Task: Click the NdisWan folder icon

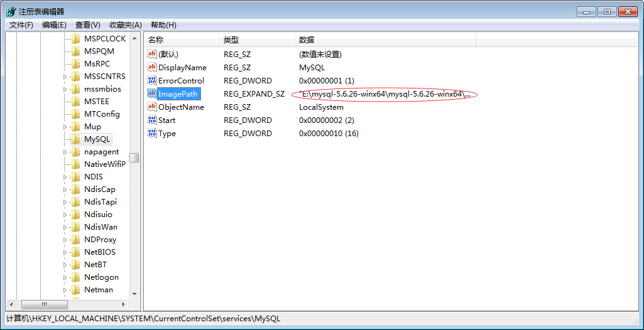Action: pyautogui.click(x=75, y=226)
